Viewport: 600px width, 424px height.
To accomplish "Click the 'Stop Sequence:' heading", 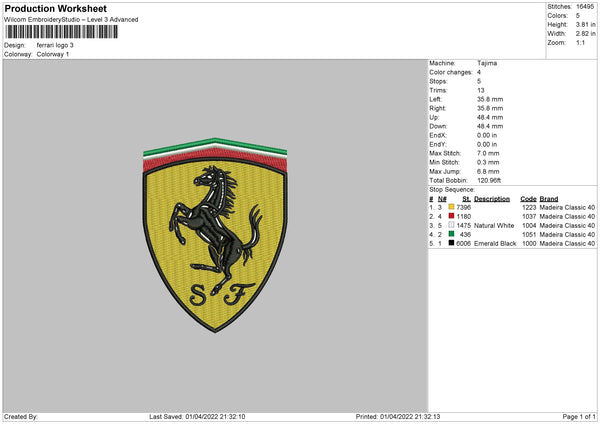I will [x=452, y=190].
